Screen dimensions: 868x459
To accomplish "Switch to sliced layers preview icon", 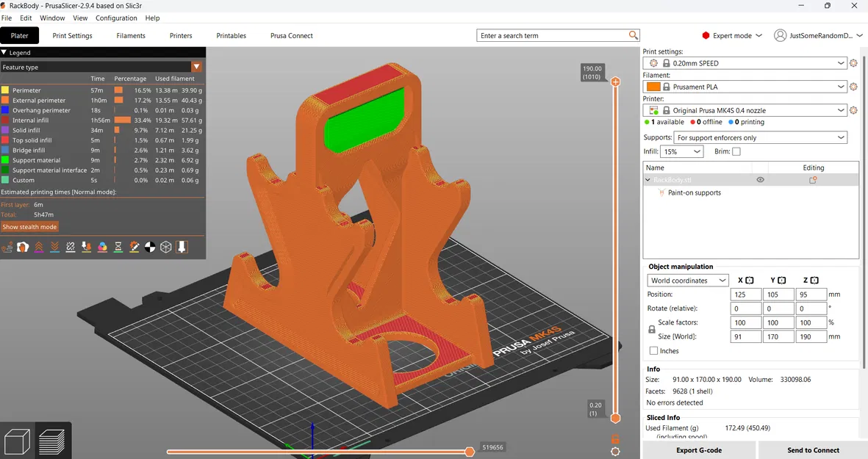I will [53, 441].
